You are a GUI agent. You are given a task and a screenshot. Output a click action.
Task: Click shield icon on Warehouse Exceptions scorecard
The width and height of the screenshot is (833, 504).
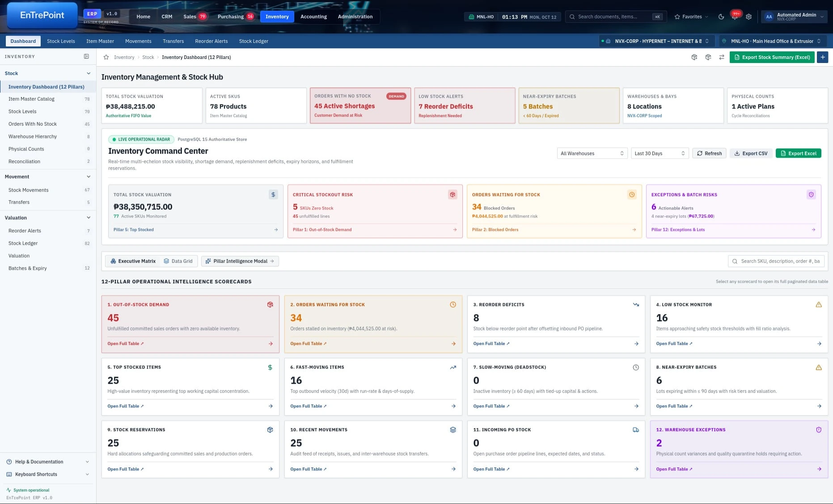tap(819, 430)
